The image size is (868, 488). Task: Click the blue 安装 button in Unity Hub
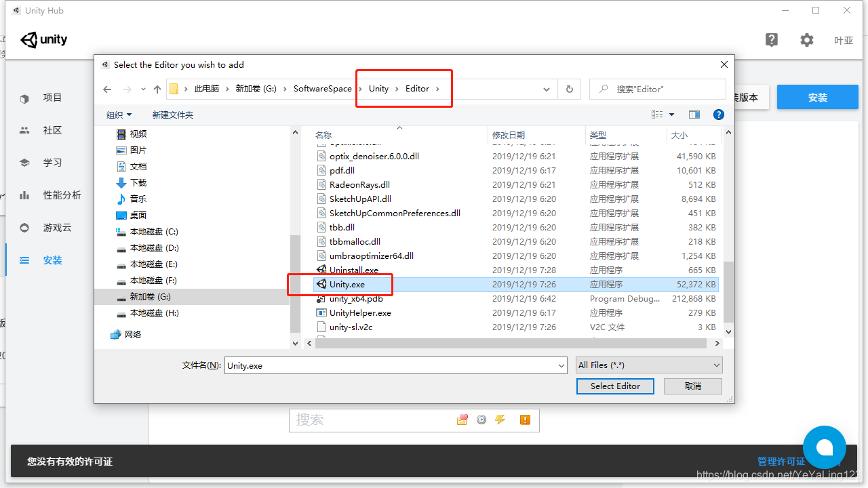(818, 97)
